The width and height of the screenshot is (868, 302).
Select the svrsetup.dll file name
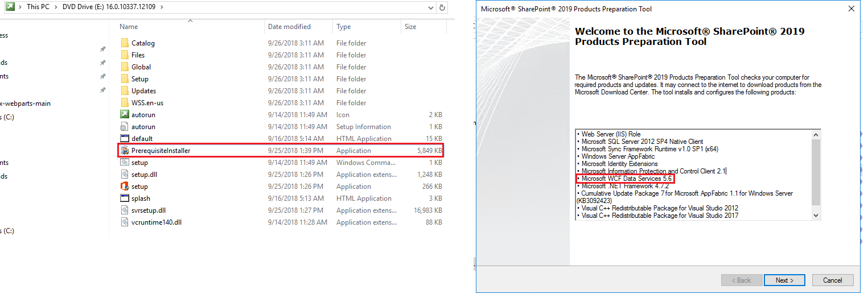tap(149, 210)
